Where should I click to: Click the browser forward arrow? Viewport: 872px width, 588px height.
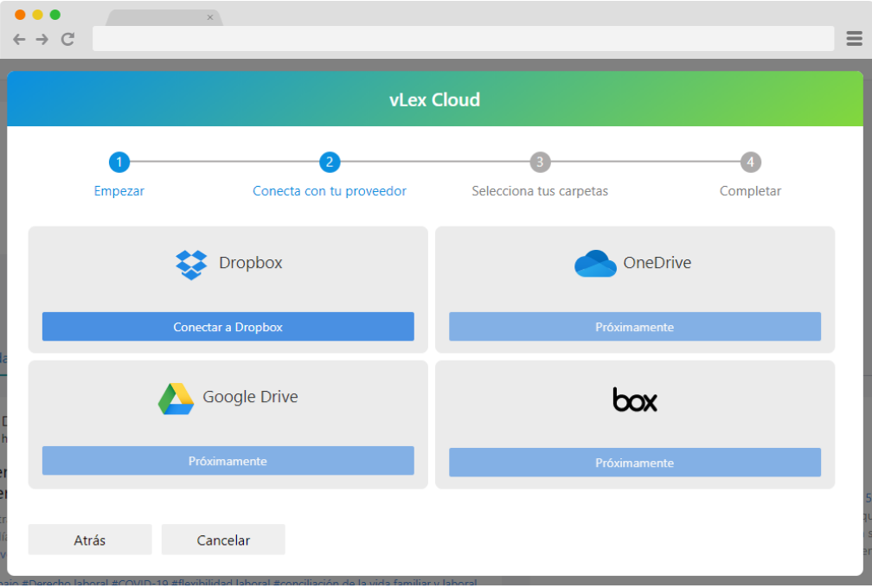(42, 39)
